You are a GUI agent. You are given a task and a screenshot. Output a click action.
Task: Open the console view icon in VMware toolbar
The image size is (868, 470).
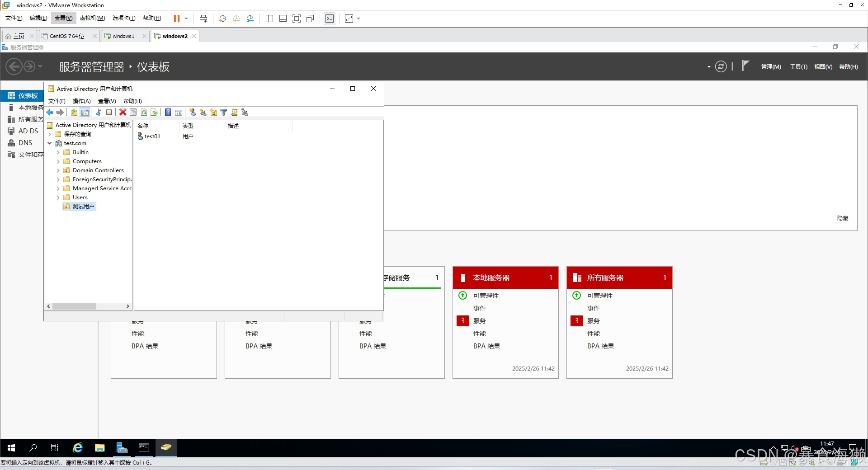(330, 19)
